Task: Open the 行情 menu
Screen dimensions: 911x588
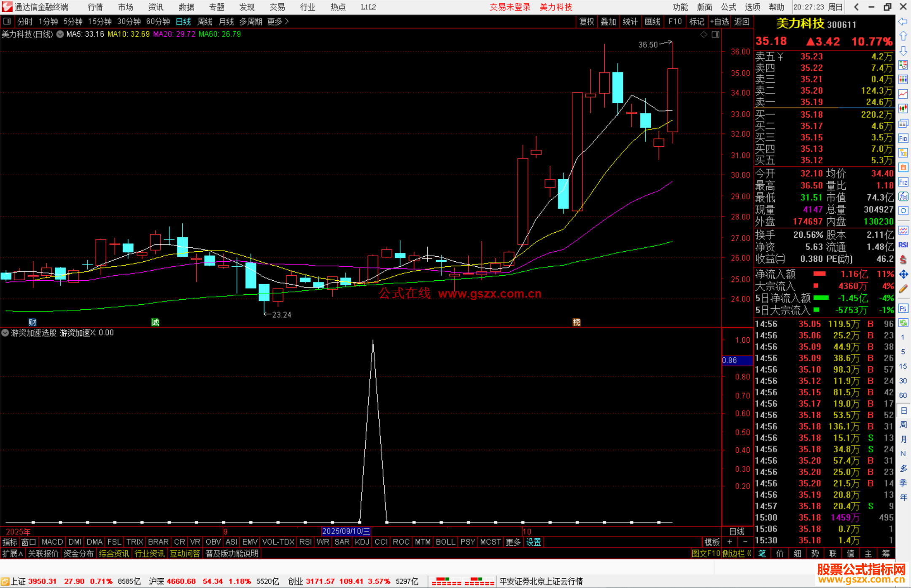Action: (95, 7)
